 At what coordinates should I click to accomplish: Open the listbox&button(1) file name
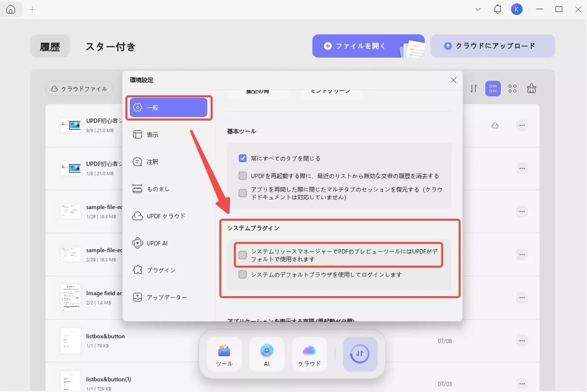point(108,379)
